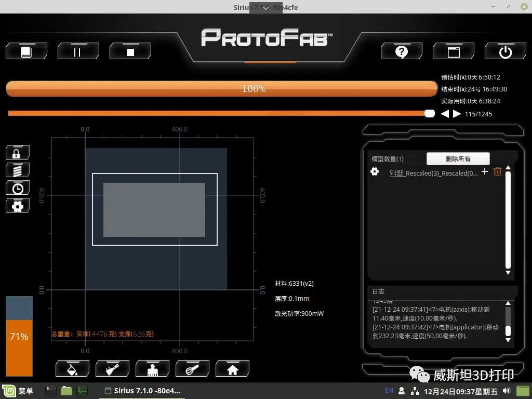This screenshot has width=532, height=399.
Task: Open the volume speaker tray icon
Action: pyautogui.click(x=507, y=391)
